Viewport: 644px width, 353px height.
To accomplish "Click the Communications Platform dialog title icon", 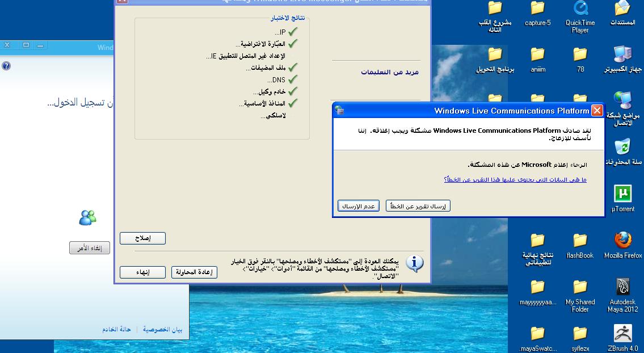I will click(x=339, y=111).
